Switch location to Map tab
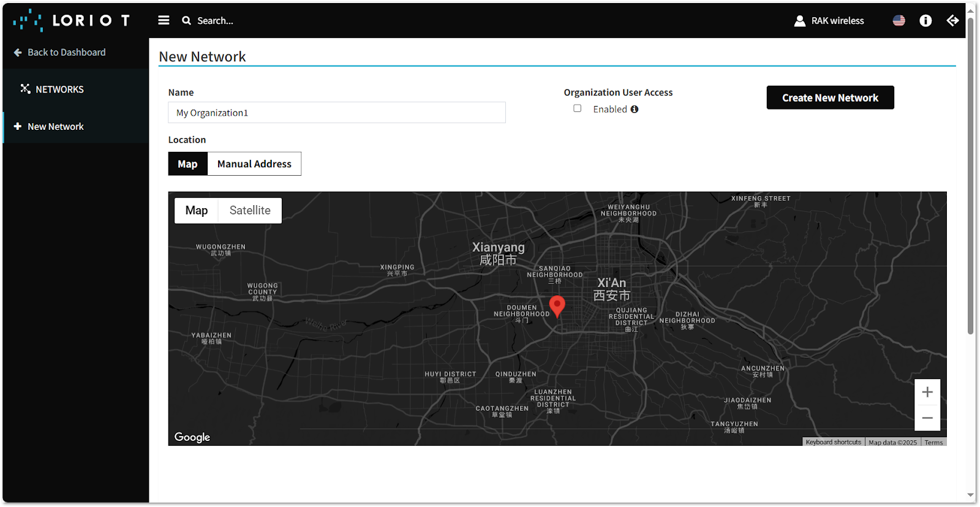This screenshot has width=980, height=507. 187,164
